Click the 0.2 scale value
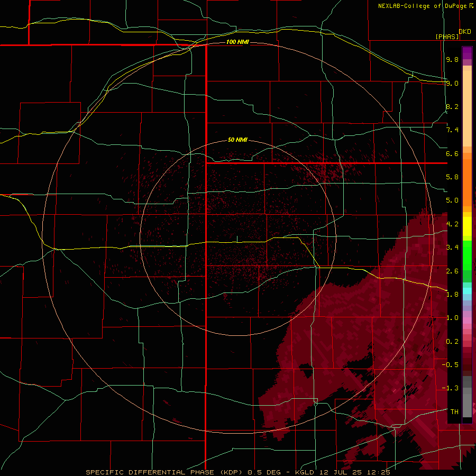 pyautogui.click(x=452, y=342)
